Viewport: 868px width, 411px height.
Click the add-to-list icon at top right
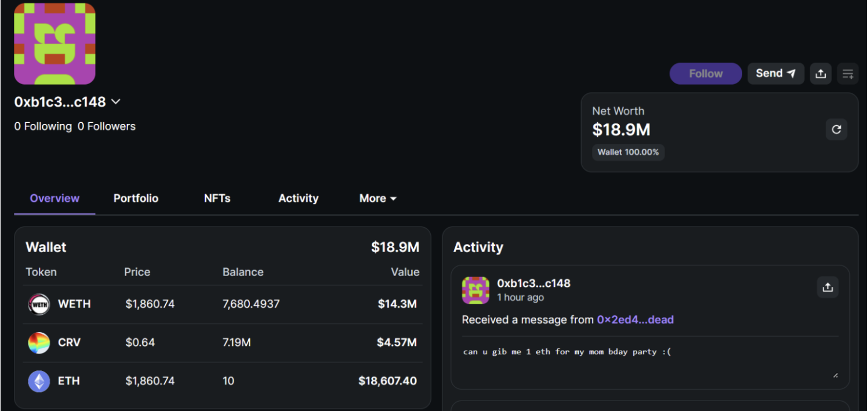[848, 74]
